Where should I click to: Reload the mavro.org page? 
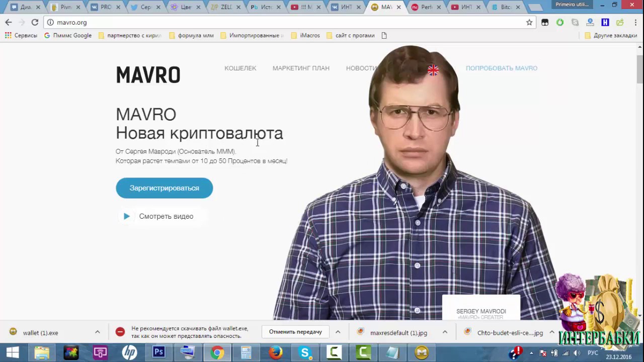point(35,22)
